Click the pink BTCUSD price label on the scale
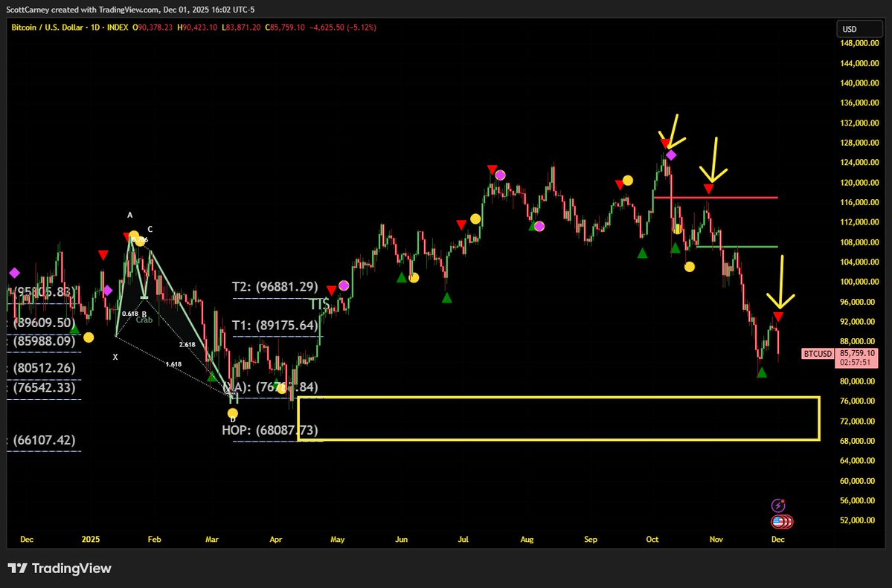 (817, 353)
